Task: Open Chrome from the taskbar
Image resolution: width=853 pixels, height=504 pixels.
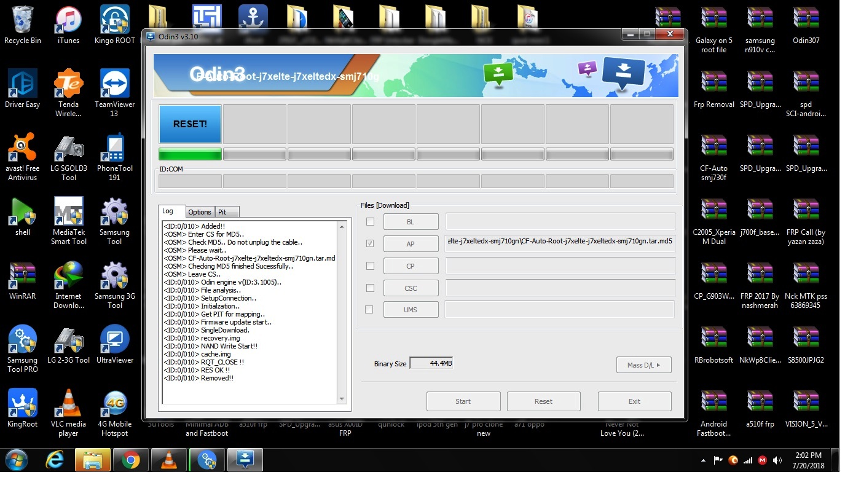Action: pos(130,460)
